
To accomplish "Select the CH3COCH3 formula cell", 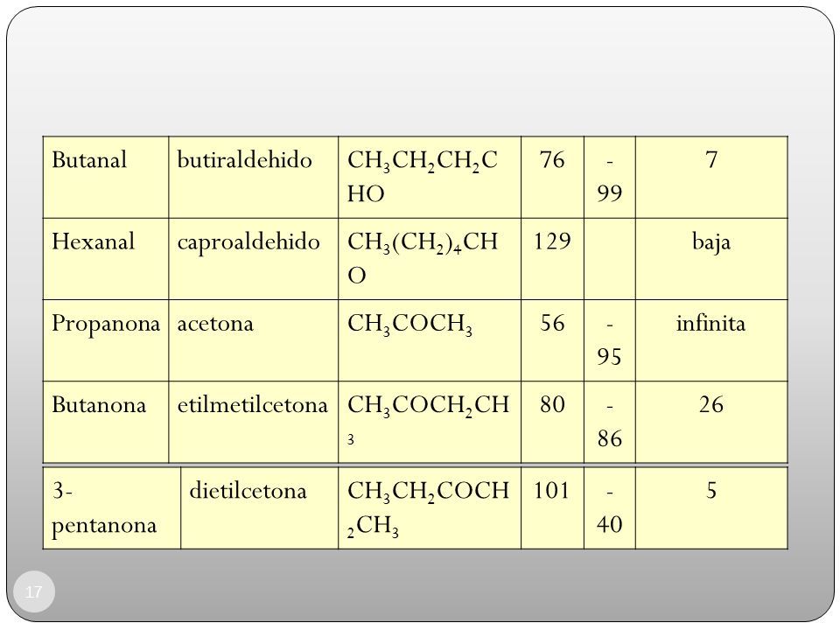I will pyautogui.click(x=430, y=340).
